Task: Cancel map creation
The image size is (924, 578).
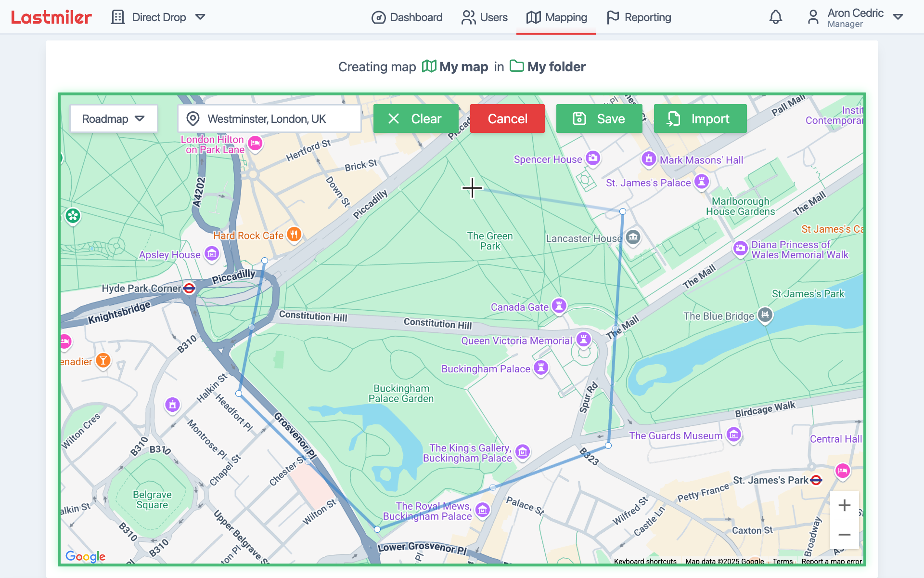Action: point(507,118)
